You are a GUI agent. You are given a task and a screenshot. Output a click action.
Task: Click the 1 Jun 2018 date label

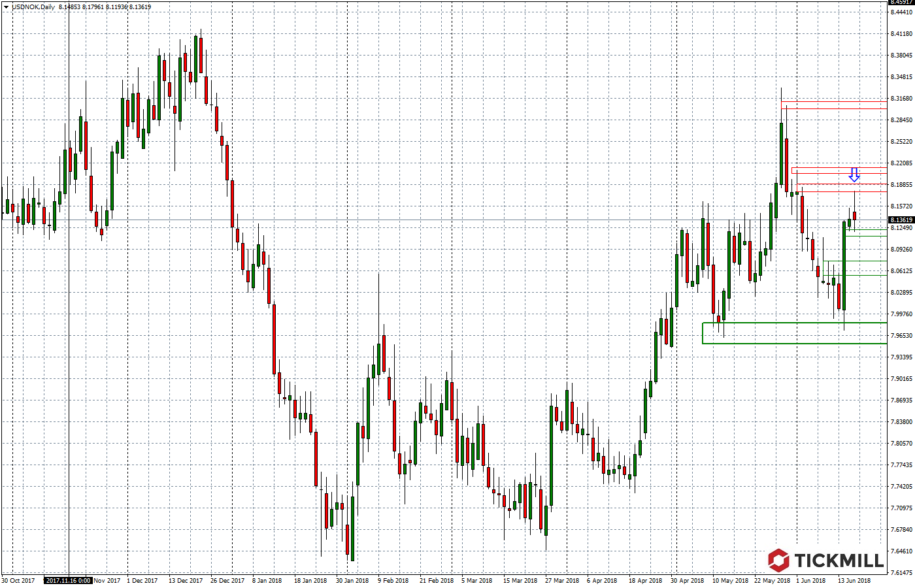pyautogui.click(x=810, y=580)
